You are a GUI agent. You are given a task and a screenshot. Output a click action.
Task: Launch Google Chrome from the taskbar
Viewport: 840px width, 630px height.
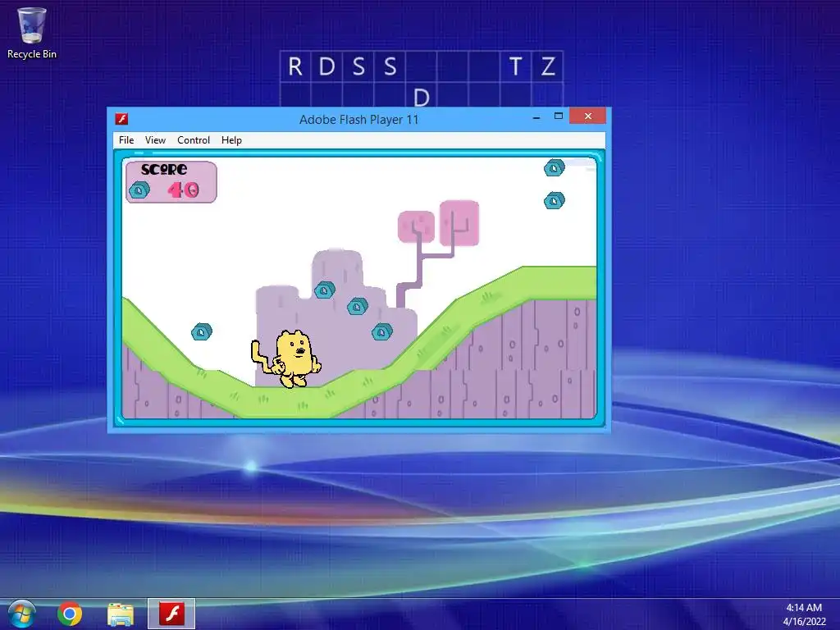click(70, 614)
